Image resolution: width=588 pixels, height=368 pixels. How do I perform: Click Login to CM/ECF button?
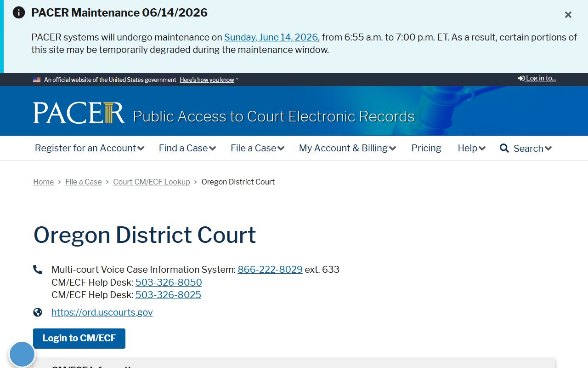tap(79, 339)
